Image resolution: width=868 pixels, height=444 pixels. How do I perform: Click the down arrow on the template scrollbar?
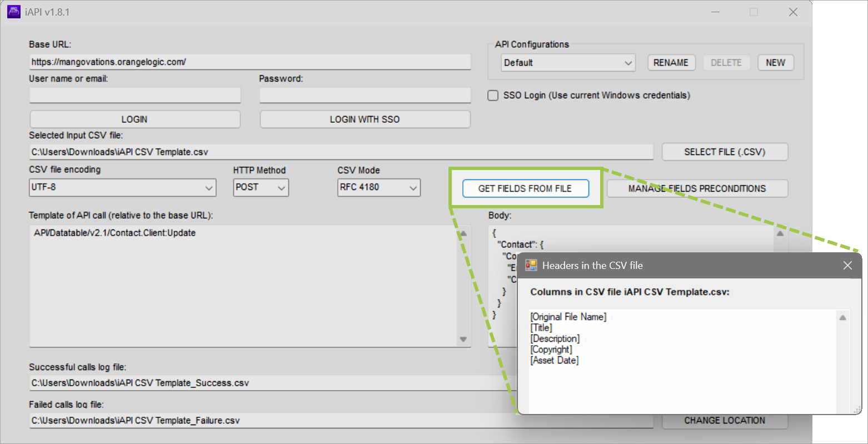coord(463,340)
